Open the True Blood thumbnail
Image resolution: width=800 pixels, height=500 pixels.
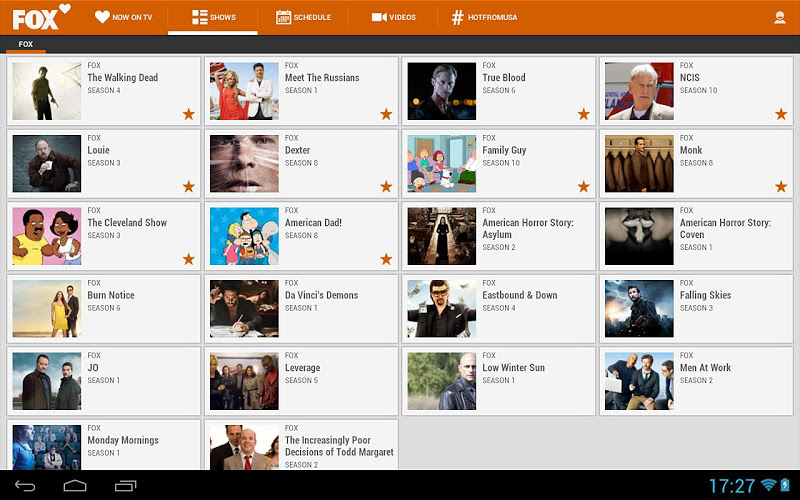442,91
